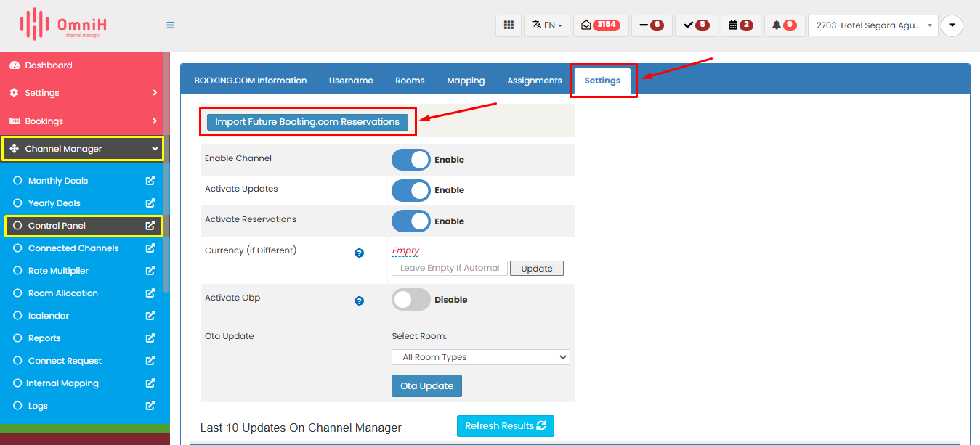Collapse the Channel Manager sidebar menu

pos(83,149)
